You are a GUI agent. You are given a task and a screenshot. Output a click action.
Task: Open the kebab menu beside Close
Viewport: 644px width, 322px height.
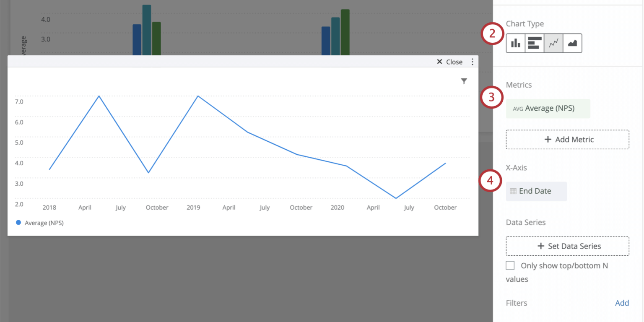pyautogui.click(x=473, y=61)
